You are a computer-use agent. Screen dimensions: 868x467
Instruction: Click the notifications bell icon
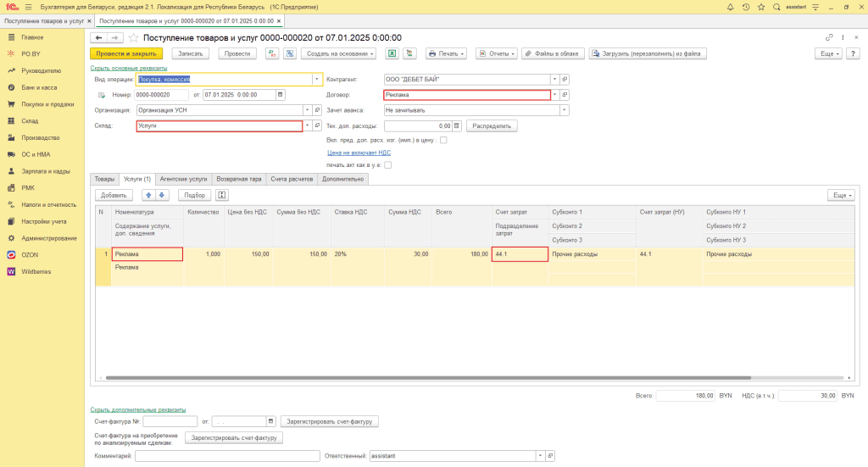click(730, 7)
